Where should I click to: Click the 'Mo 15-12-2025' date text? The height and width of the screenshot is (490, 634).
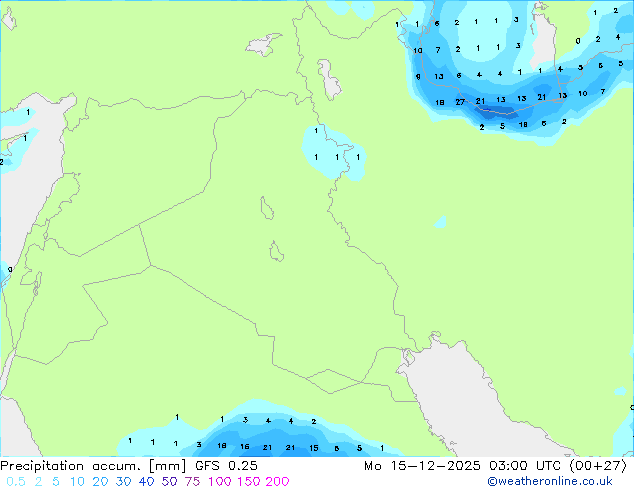[422, 466]
